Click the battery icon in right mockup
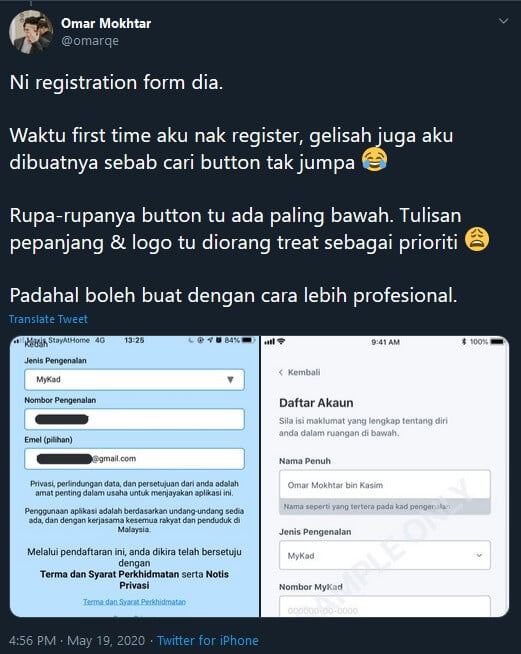521x654 pixels. pyautogui.click(x=497, y=342)
